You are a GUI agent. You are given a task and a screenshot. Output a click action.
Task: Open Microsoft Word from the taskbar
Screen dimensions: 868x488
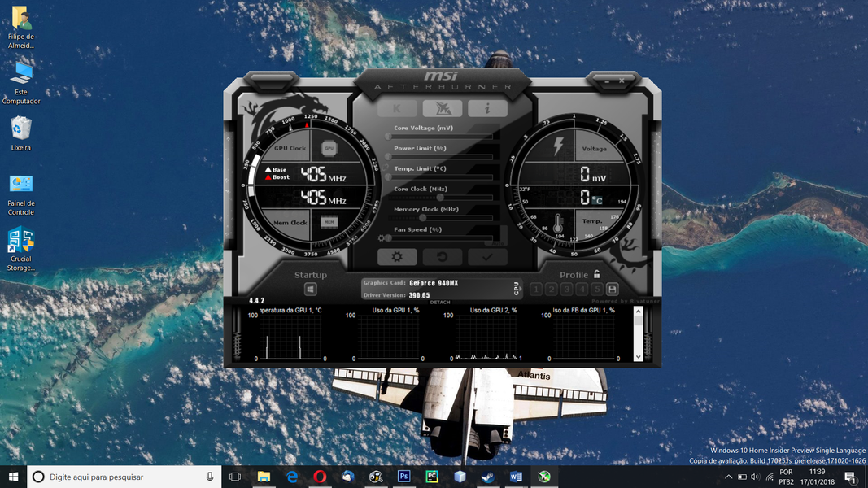(516, 477)
